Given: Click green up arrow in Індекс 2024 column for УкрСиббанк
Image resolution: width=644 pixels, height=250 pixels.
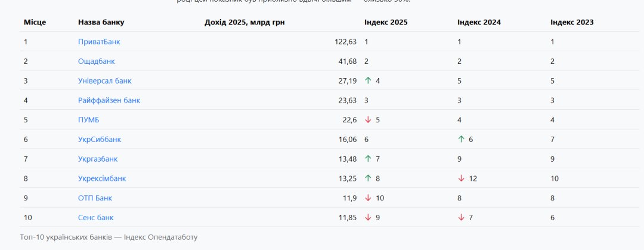Looking at the screenshot, I should coord(461,140).
